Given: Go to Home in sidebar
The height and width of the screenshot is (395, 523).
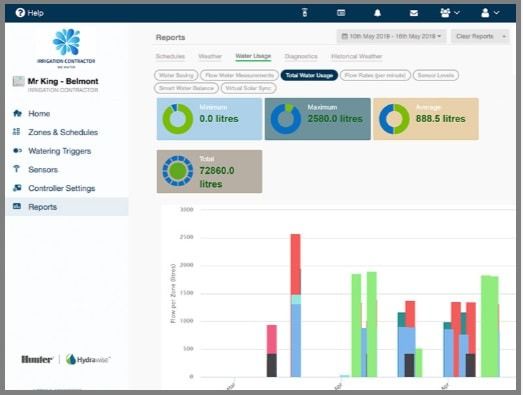Looking at the screenshot, I should [x=39, y=113].
